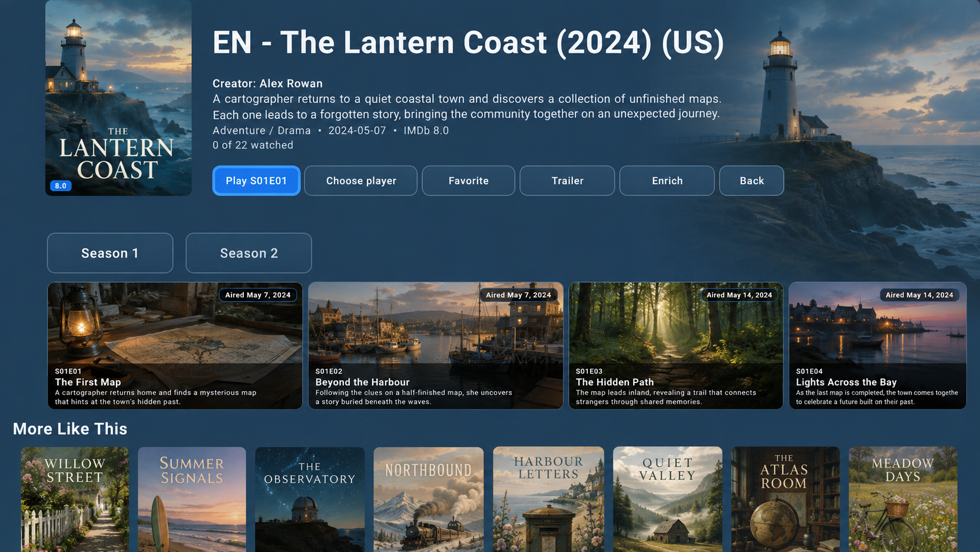Open the Harbour Letters recommendation
Image resolution: width=980 pixels, height=552 pixels.
(x=549, y=499)
